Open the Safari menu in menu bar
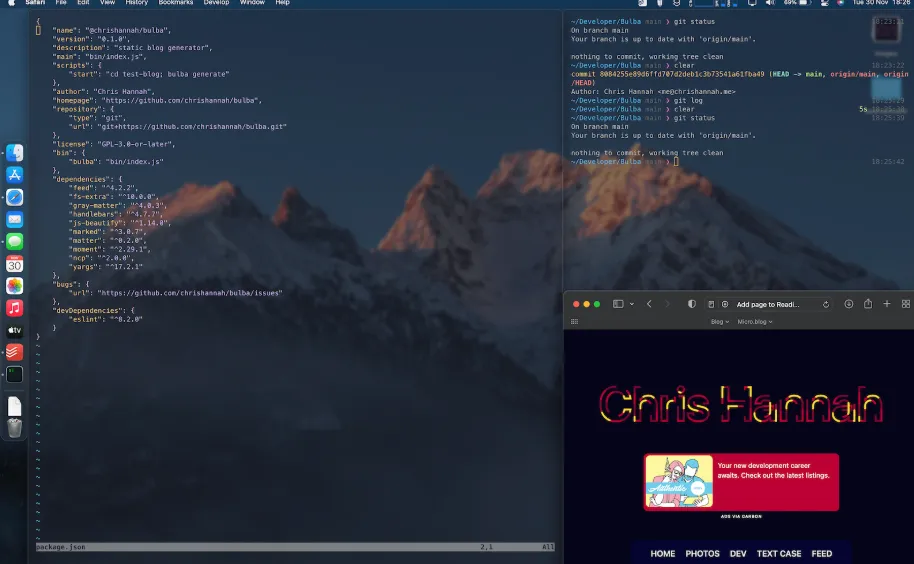This screenshot has width=914, height=564. (35, 2)
